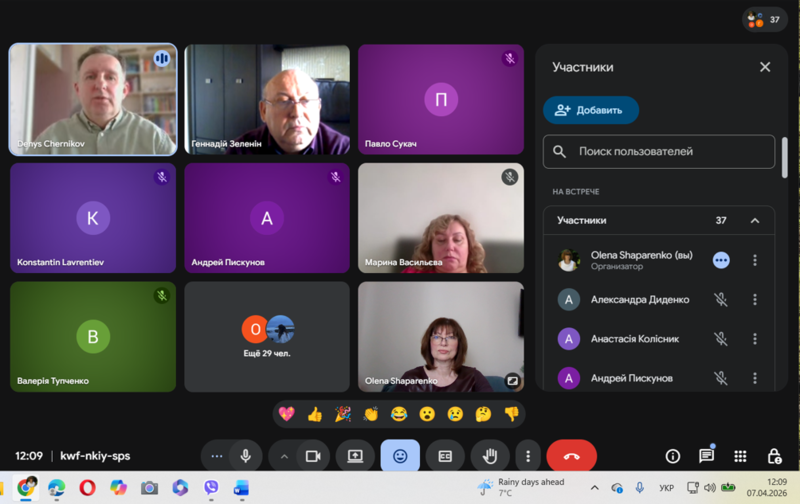Image resolution: width=800 pixels, height=504 pixels.
Task: Collapse the Участники list chevron
Action: pos(755,221)
